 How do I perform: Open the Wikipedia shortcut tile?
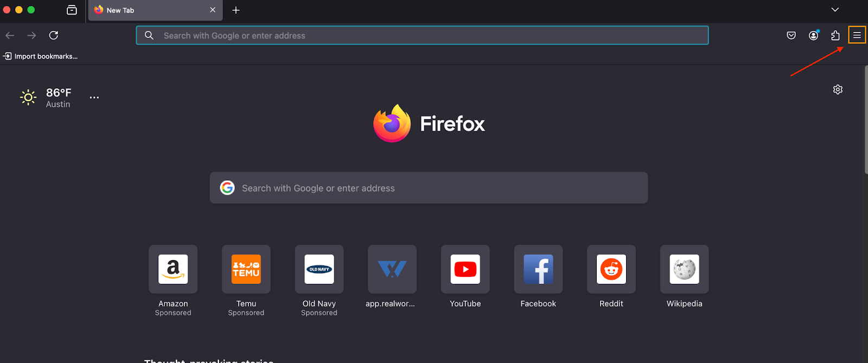pos(685,269)
